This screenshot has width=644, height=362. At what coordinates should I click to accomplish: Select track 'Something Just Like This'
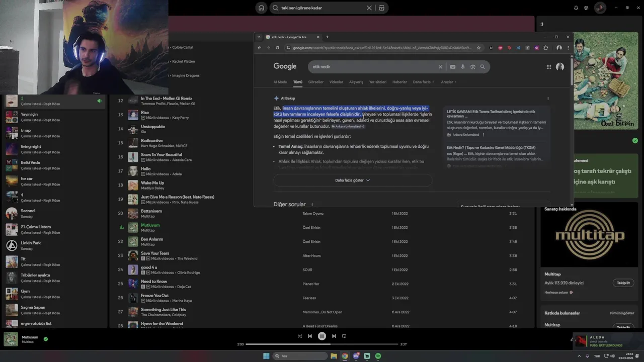click(x=164, y=310)
